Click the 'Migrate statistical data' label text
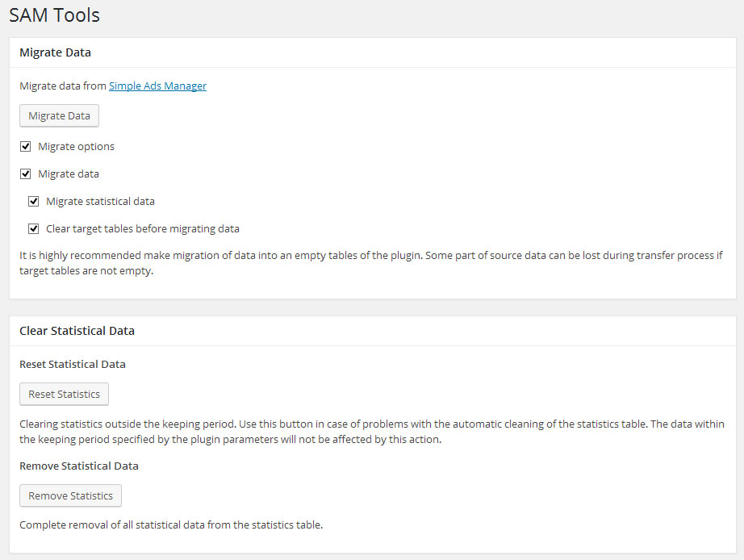This screenshot has height=560, width=744. click(x=100, y=202)
